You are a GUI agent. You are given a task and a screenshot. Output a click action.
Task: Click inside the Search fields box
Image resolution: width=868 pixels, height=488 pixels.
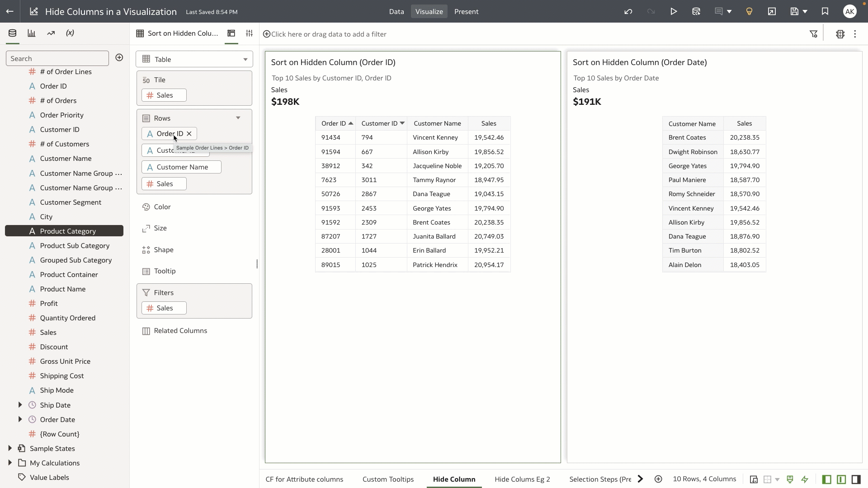tap(57, 58)
